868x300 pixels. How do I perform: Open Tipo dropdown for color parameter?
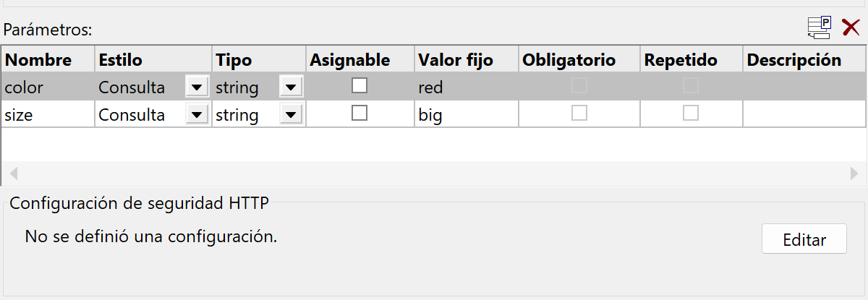pyautogui.click(x=291, y=87)
